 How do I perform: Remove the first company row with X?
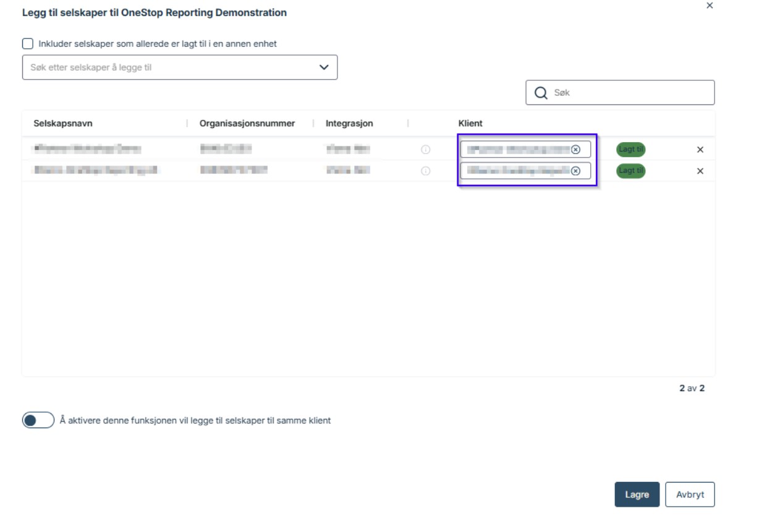[x=700, y=150]
